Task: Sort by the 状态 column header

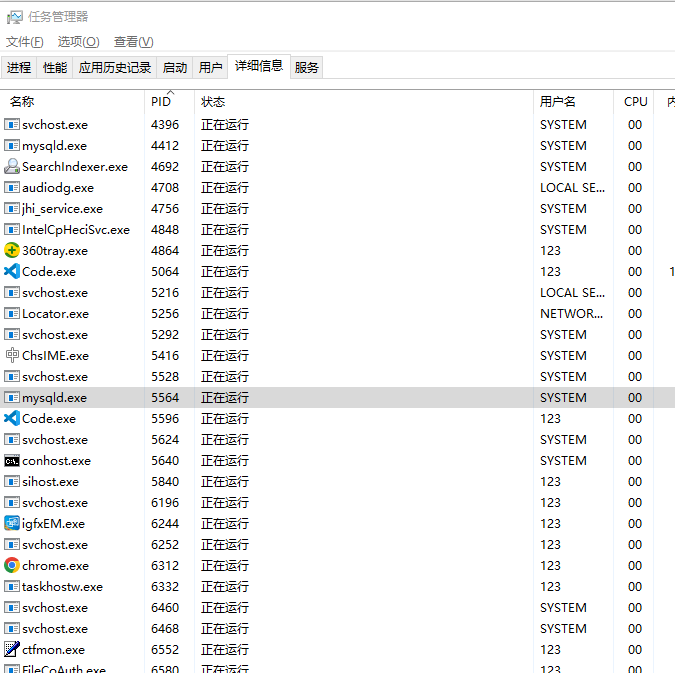Action: [364, 102]
